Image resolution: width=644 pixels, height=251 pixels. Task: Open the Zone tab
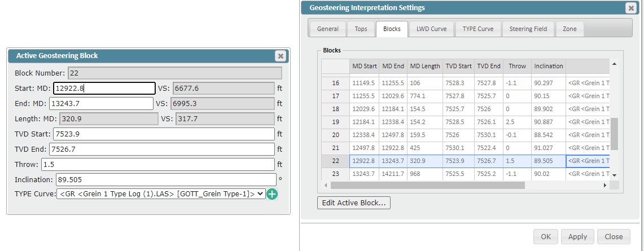click(x=569, y=29)
